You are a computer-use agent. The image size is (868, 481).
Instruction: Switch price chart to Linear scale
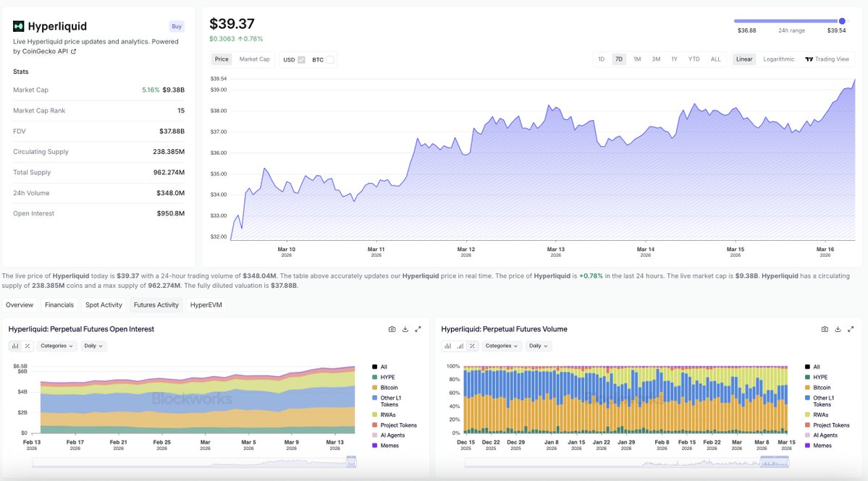pyautogui.click(x=744, y=59)
